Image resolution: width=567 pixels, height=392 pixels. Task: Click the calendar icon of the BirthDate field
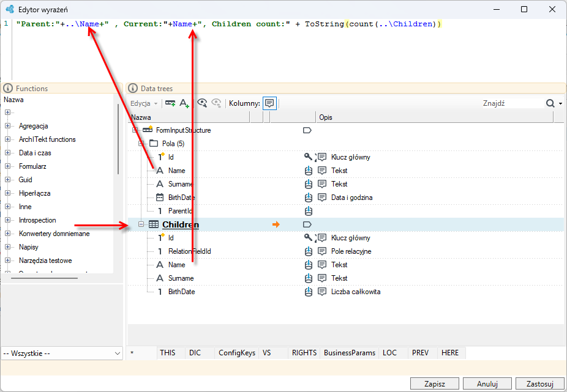(x=160, y=198)
